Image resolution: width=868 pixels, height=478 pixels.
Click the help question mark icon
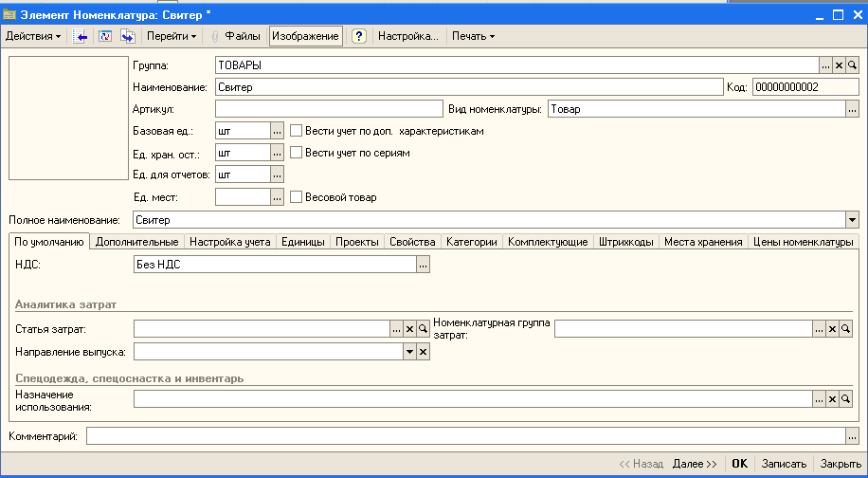(x=359, y=37)
